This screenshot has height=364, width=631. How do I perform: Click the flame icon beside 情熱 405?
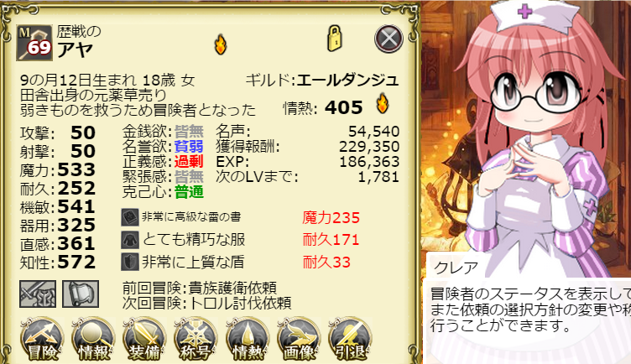pos(383,104)
